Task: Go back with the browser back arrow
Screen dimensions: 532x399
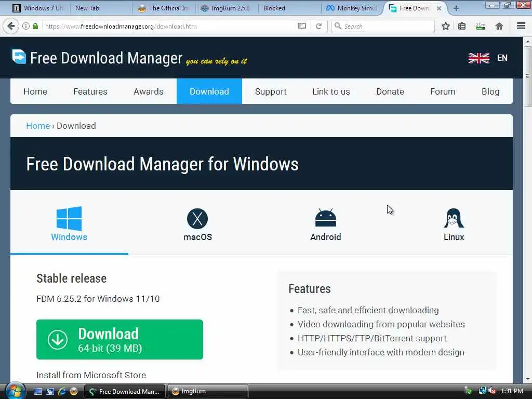Action: click(10, 26)
